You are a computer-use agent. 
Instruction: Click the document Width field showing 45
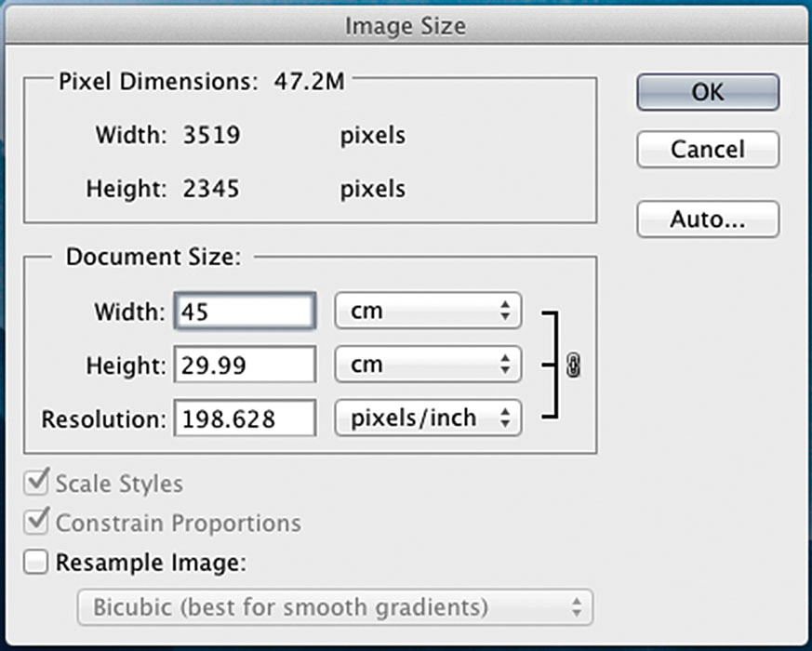pos(245,312)
